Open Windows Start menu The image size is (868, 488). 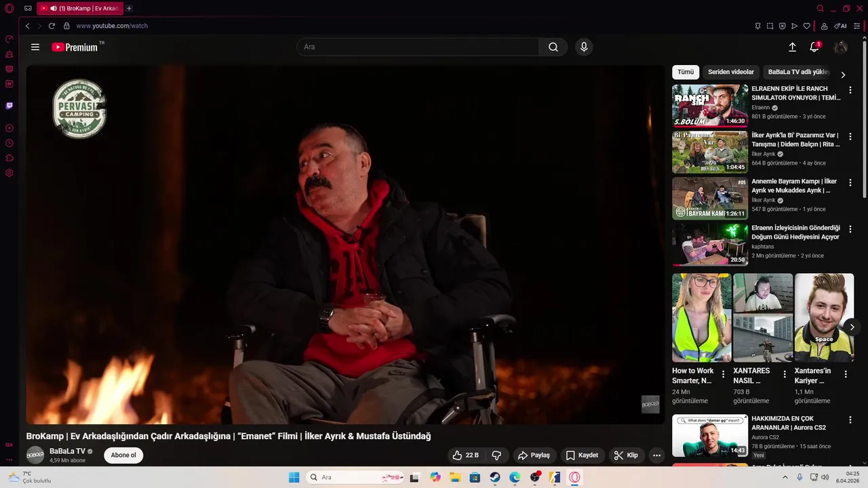click(x=294, y=477)
